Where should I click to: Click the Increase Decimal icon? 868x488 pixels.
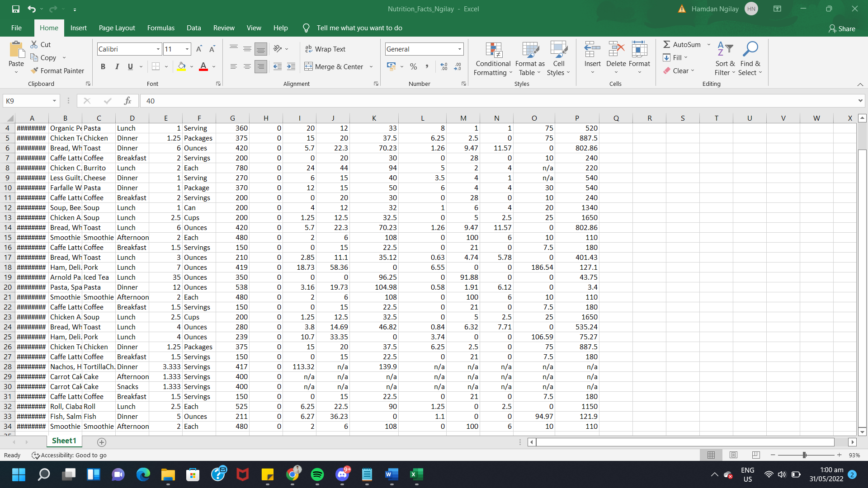click(x=444, y=66)
